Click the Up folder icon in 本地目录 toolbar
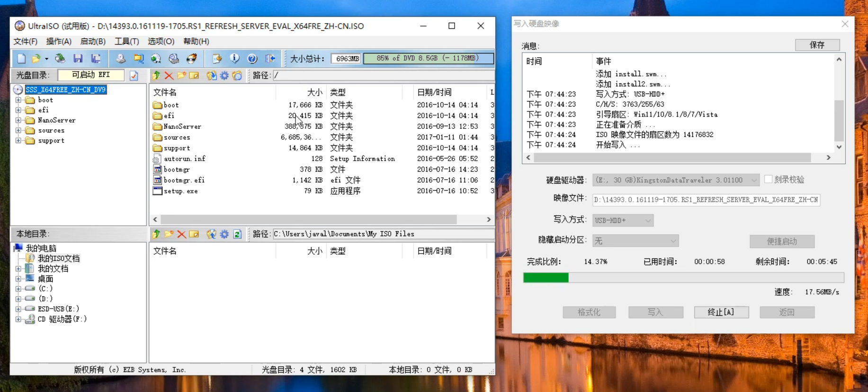The image size is (868, 392). (156, 234)
